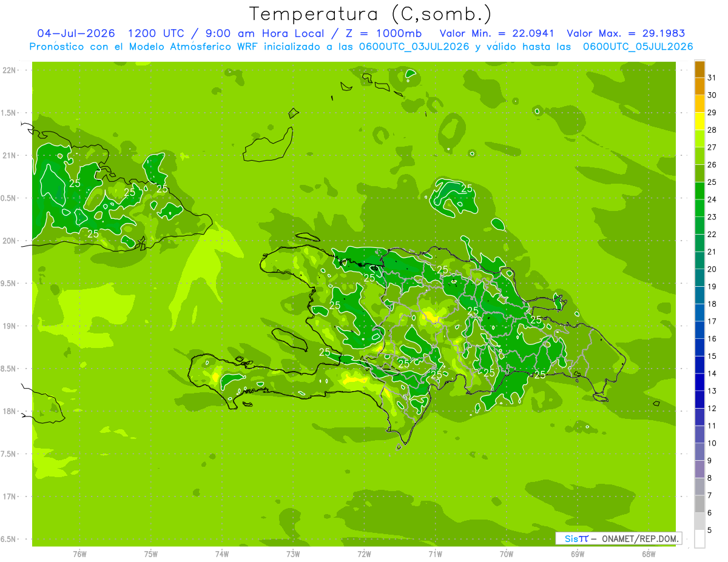Image resolution: width=728 pixels, height=562 pixels.
Task: Click the '19N' latitude axis label
Action: coord(8,326)
